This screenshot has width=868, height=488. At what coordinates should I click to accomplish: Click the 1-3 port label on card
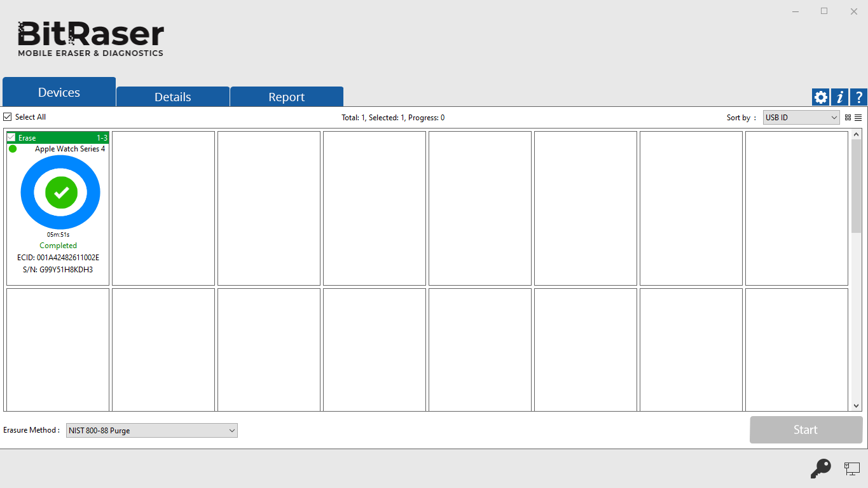(x=102, y=137)
